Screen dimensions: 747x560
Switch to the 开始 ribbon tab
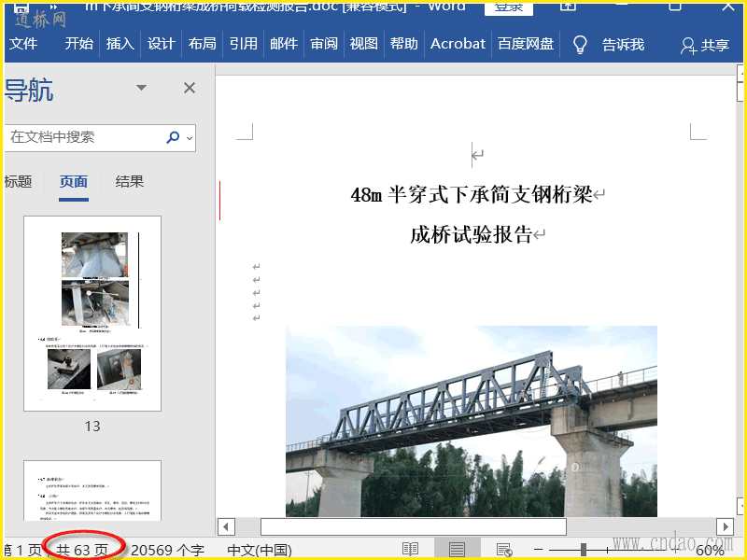click(x=79, y=44)
